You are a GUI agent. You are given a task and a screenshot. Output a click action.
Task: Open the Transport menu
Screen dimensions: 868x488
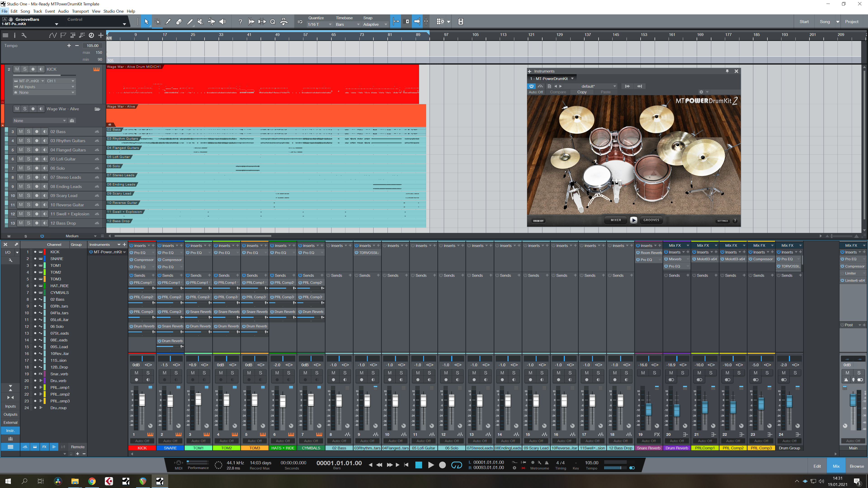(x=80, y=11)
